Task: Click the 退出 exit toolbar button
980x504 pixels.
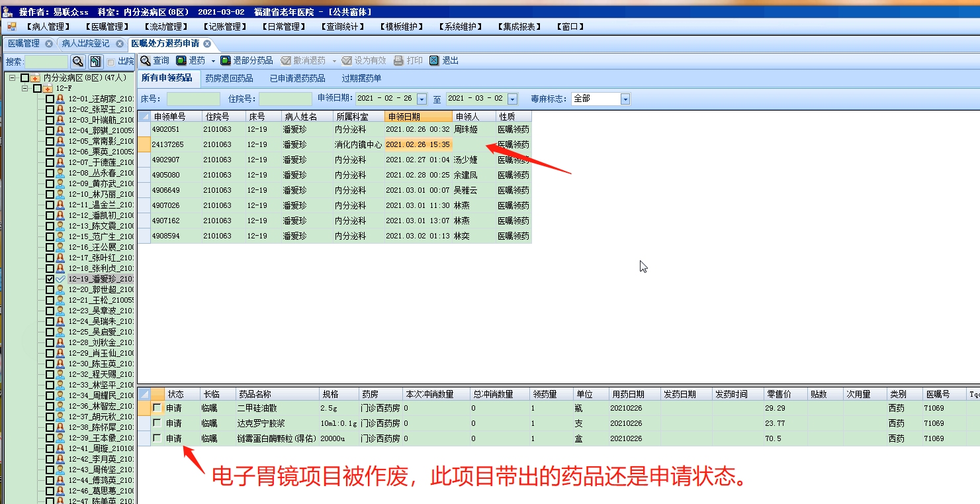Action: [x=444, y=60]
